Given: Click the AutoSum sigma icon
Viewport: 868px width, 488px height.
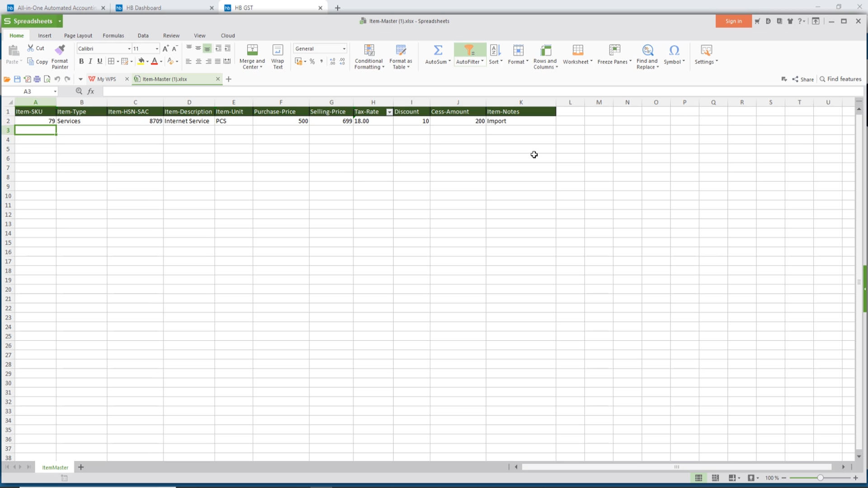Looking at the screenshot, I should point(438,51).
